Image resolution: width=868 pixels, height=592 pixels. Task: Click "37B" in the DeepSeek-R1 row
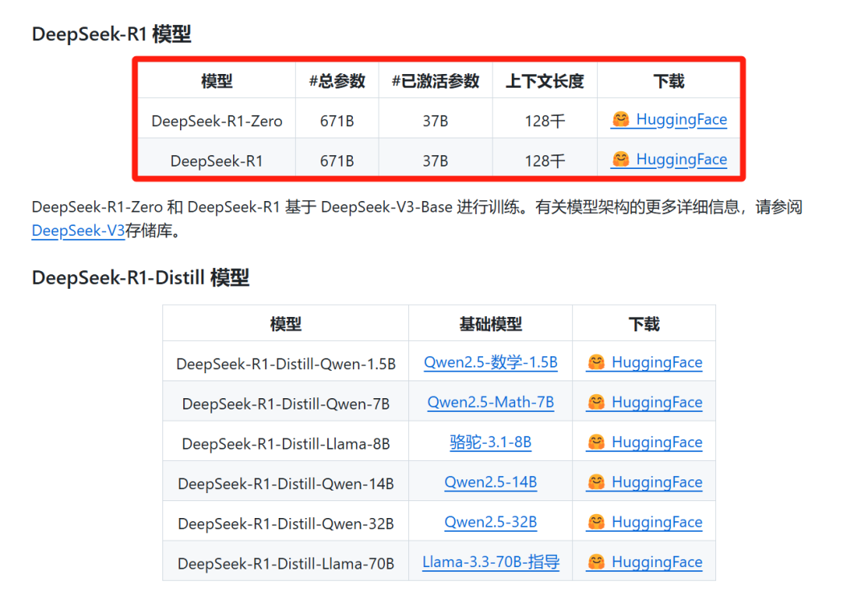point(436,161)
